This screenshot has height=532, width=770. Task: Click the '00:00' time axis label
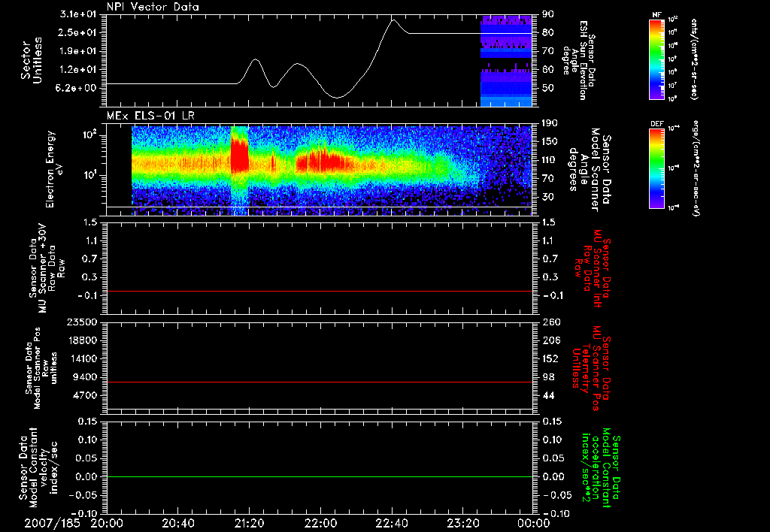click(x=534, y=523)
